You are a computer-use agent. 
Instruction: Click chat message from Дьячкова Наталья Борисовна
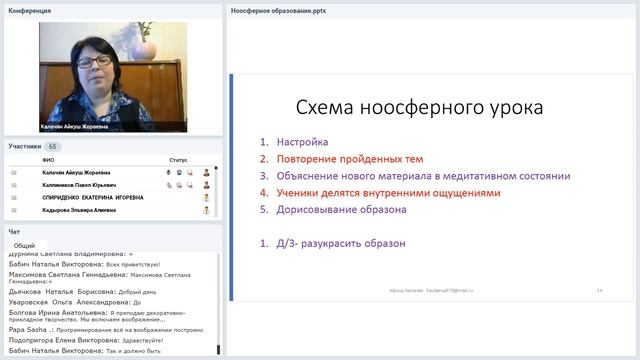pyautogui.click(x=82, y=292)
